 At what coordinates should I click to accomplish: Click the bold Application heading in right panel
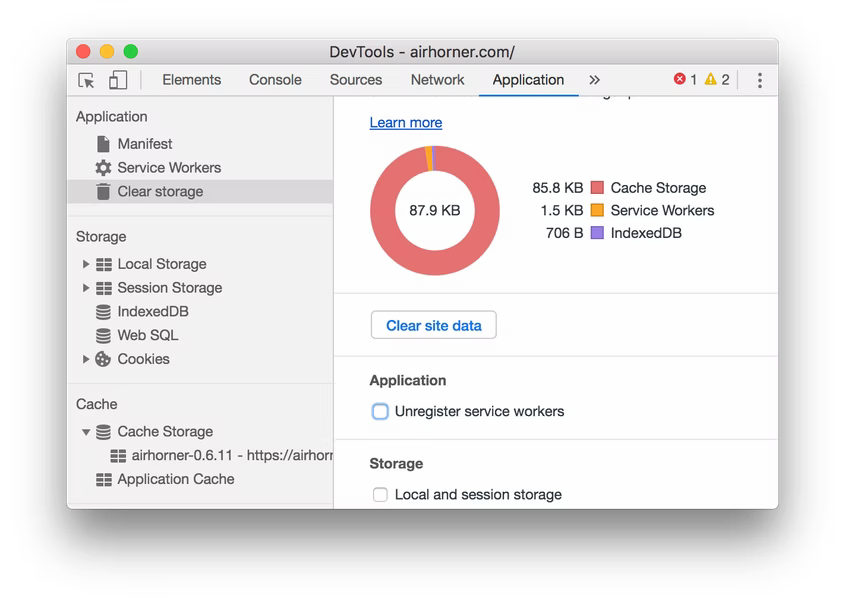[407, 380]
